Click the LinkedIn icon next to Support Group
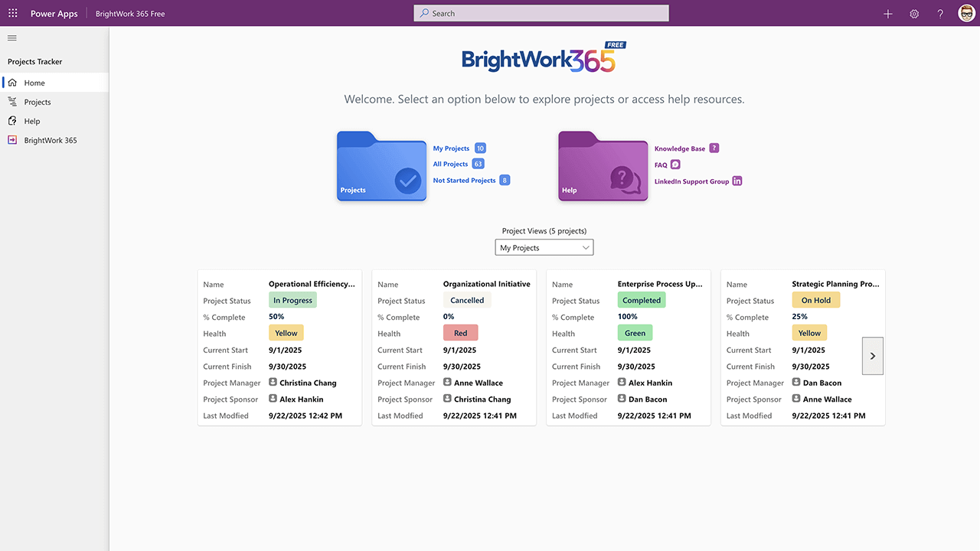This screenshot has height=551, width=980. point(737,181)
